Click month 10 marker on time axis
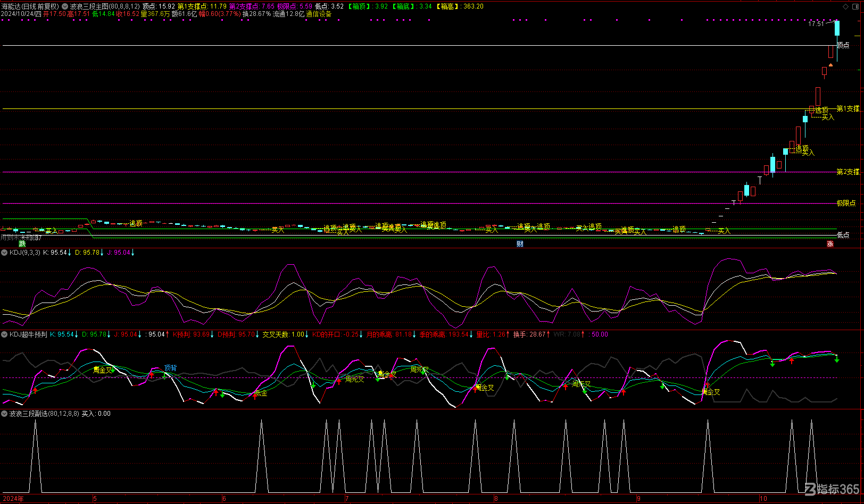The height and width of the screenshot is (504, 864). 763,499
